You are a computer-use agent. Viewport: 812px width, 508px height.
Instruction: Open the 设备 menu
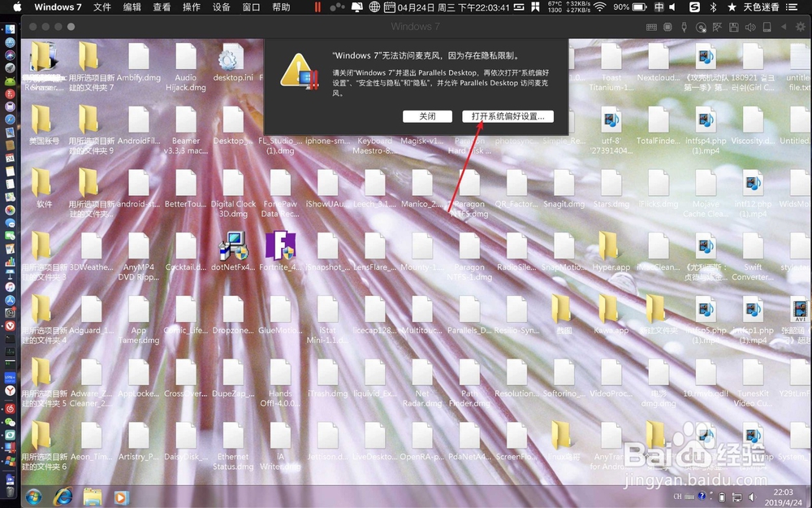click(222, 7)
